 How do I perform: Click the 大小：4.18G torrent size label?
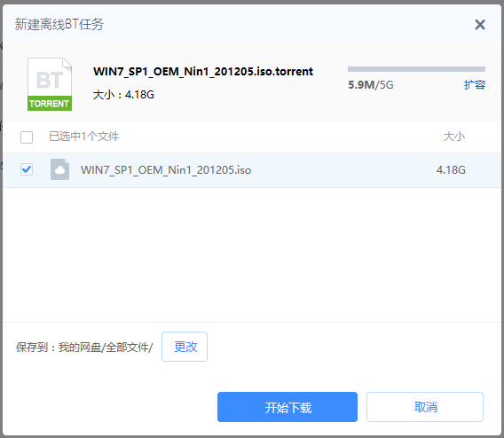pyautogui.click(x=123, y=95)
